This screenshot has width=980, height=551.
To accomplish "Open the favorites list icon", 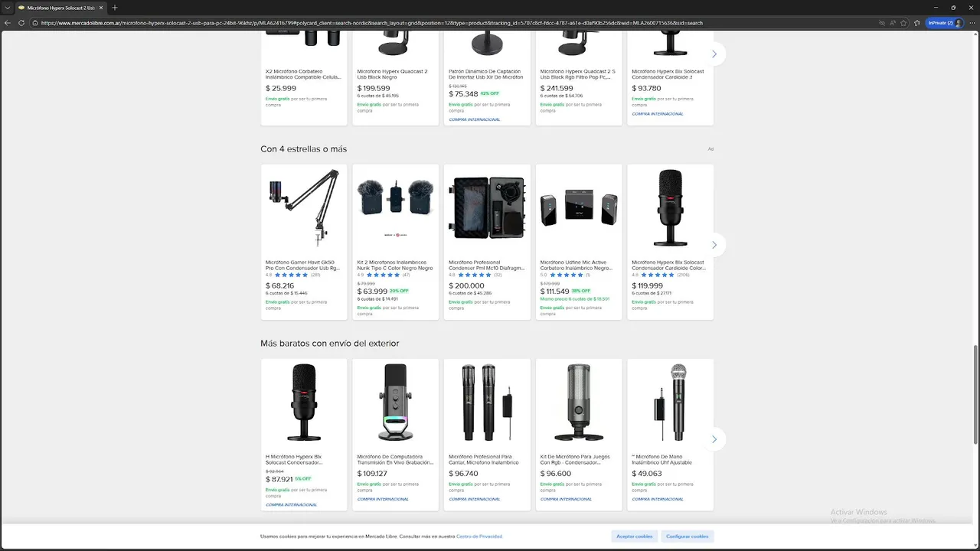I will pos(917,23).
